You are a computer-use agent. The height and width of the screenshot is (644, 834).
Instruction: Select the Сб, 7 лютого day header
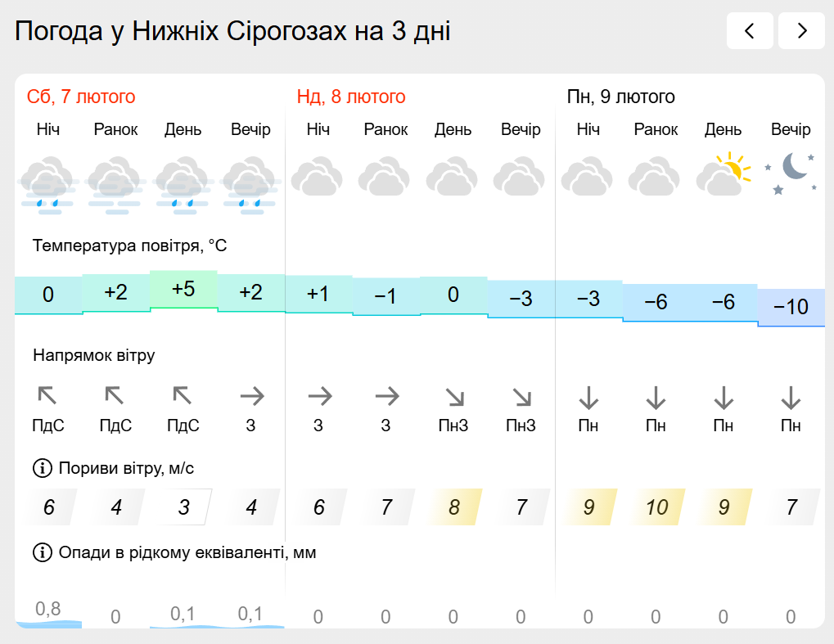pyautogui.click(x=81, y=97)
